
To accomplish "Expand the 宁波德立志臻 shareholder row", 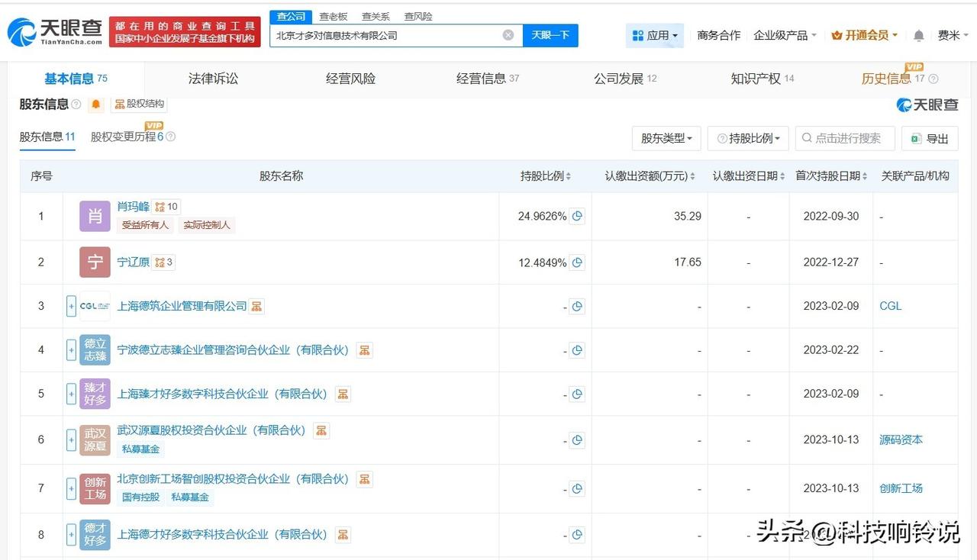I will (71, 351).
